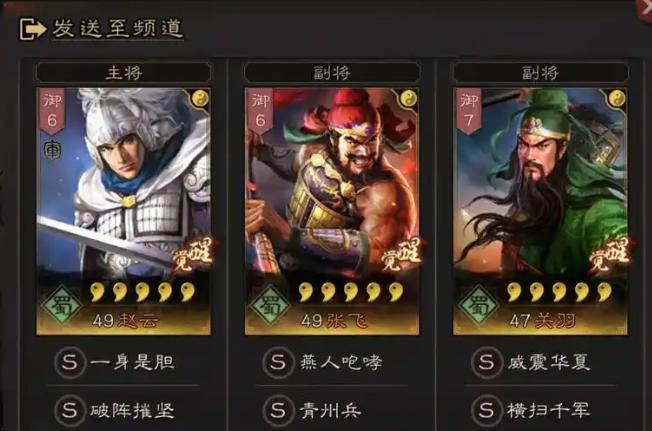Open the 赵云 hero card portrait
This screenshot has width=652, height=431.
point(123,211)
